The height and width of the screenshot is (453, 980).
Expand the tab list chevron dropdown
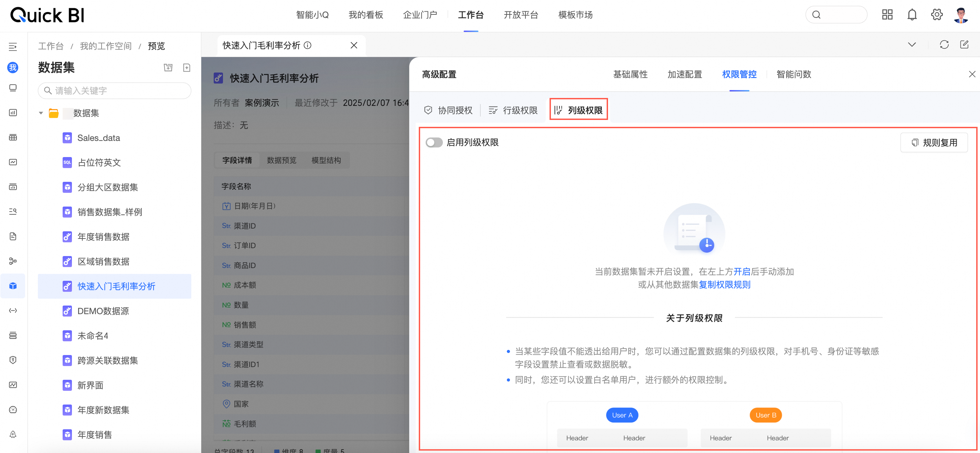912,45
